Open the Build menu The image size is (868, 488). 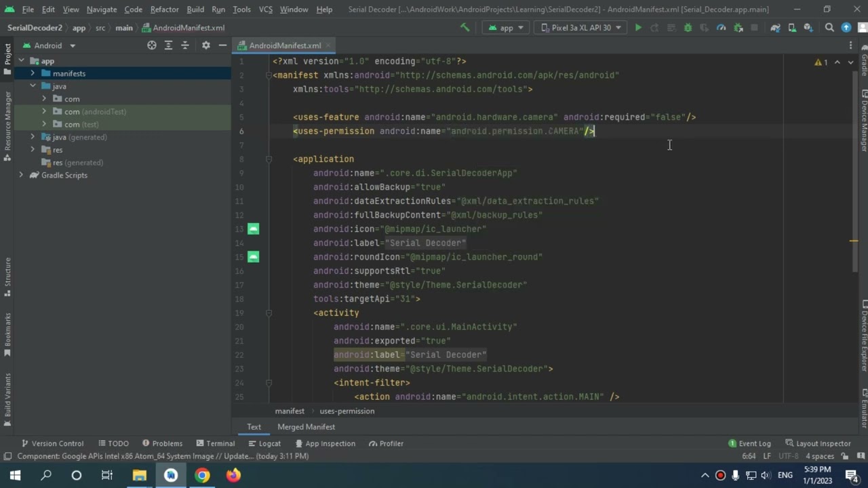coord(195,9)
